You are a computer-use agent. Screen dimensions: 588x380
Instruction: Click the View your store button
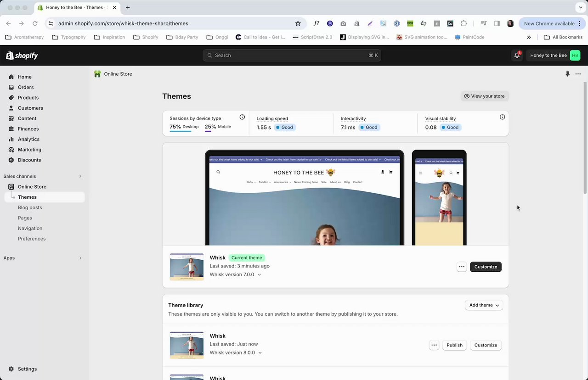click(x=485, y=96)
